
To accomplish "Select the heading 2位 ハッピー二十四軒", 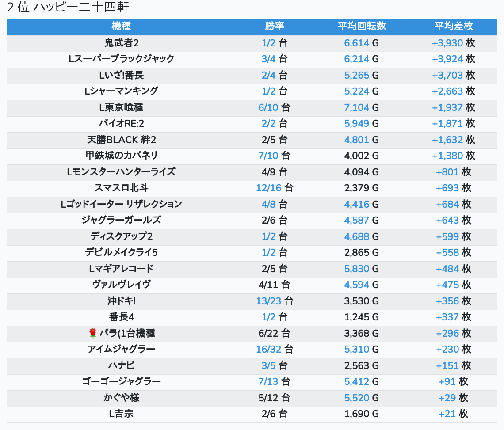I will click(68, 7).
